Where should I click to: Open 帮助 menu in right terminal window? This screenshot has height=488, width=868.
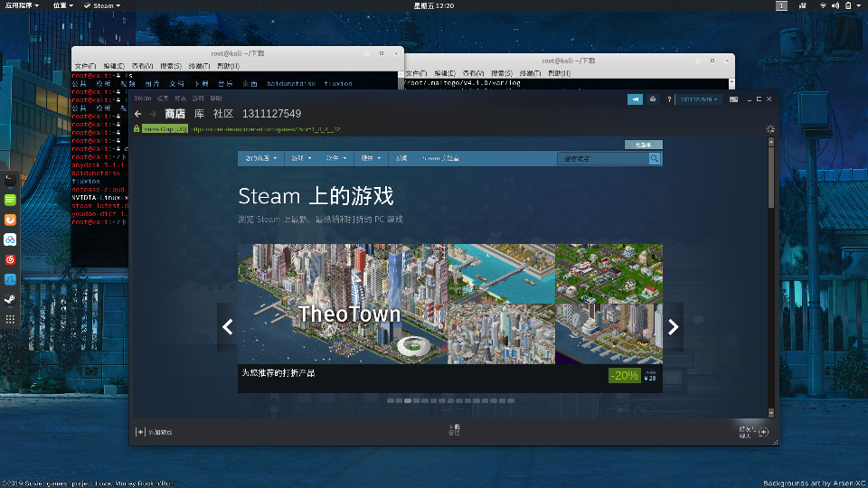(x=559, y=73)
